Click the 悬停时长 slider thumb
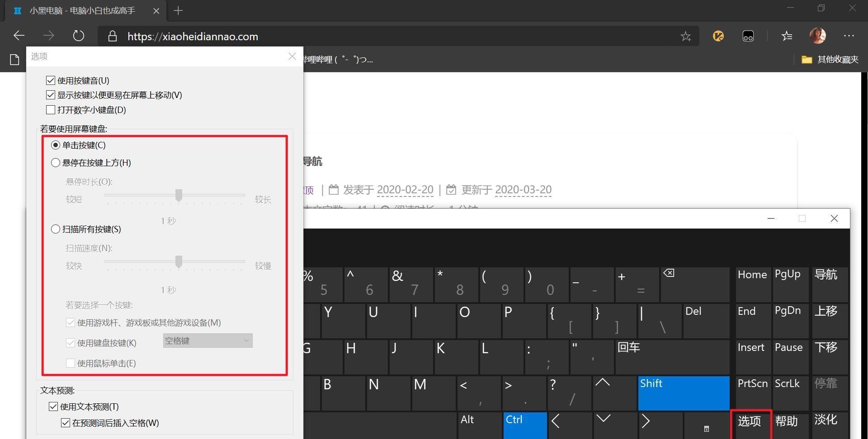 [179, 195]
